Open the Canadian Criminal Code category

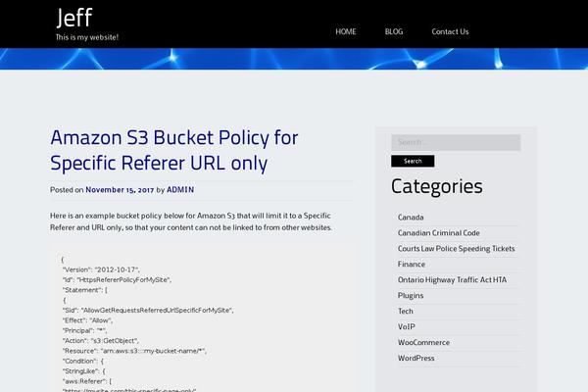(439, 233)
